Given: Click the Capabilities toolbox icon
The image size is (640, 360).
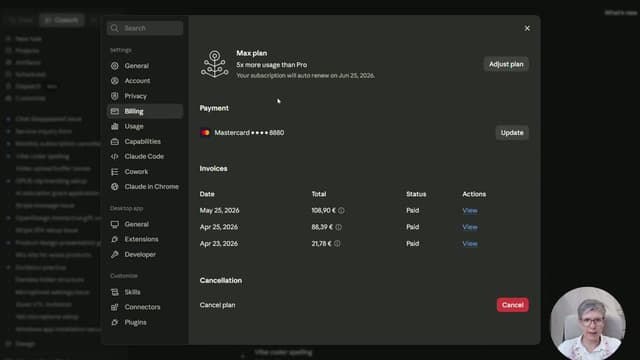Looking at the screenshot, I should pyautogui.click(x=115, y=141).
